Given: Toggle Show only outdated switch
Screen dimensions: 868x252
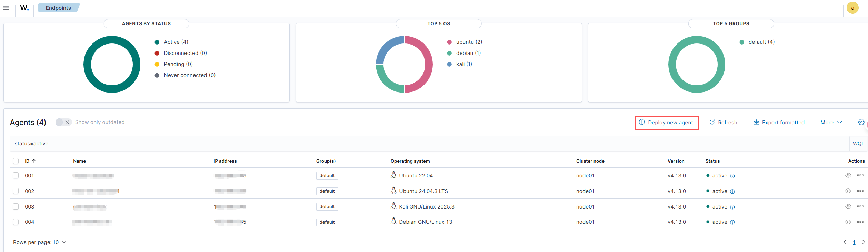Looking at the screenshot, I should point(63,122).
